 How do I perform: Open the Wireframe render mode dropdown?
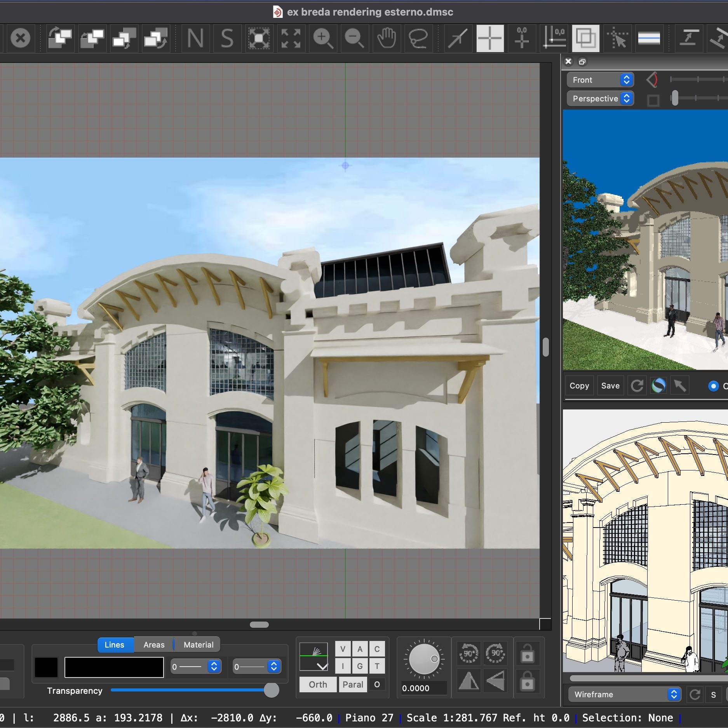(x=624, y=694)
